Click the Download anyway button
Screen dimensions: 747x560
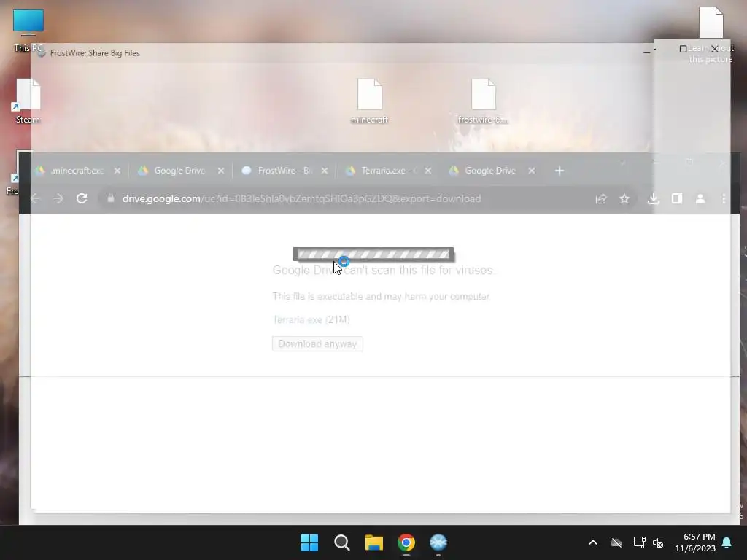317,344
